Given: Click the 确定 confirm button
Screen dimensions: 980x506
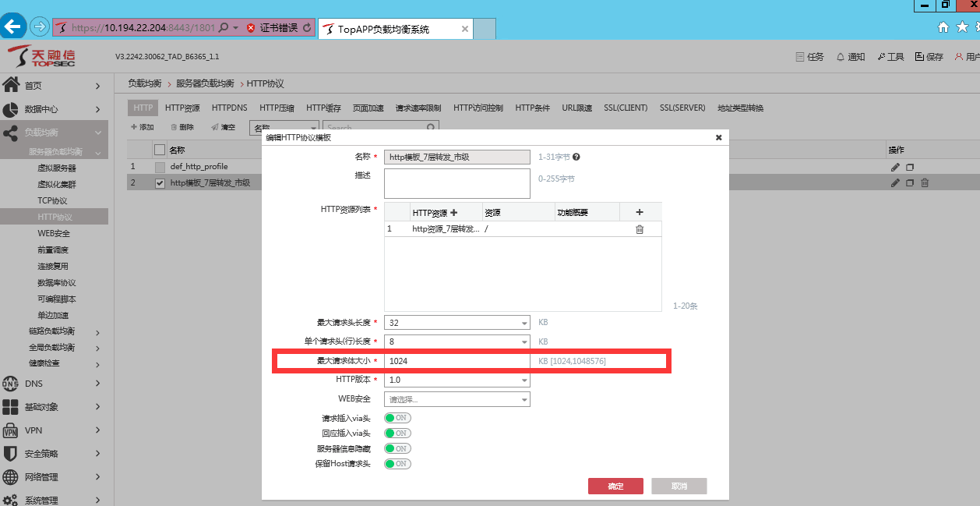Looking at the screenshot, I should (x=615, y=486).
